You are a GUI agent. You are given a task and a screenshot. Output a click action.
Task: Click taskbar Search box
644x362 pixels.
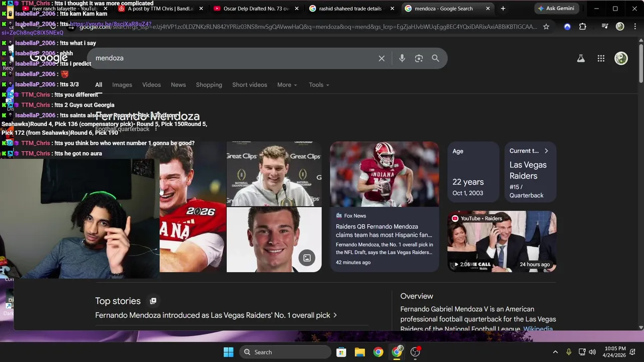[x=284, y=352]
